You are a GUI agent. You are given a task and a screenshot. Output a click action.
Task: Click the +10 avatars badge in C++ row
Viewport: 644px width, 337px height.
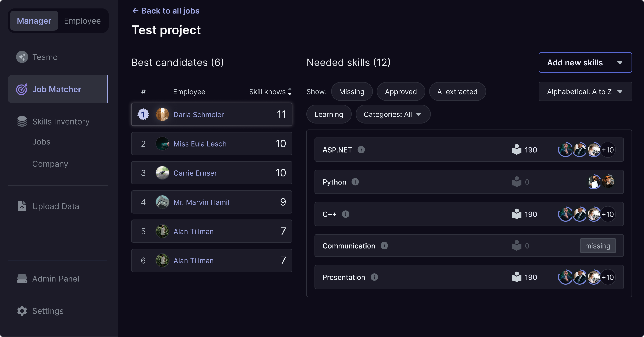point(608,214)
